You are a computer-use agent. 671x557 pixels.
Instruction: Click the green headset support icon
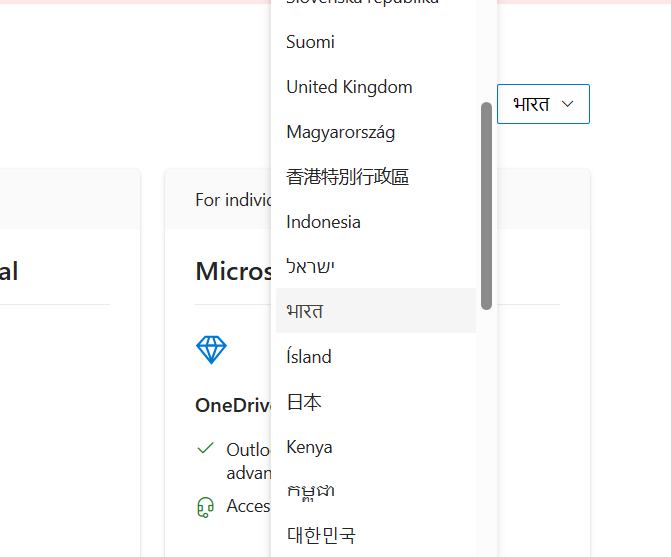(x=205, y=507)
